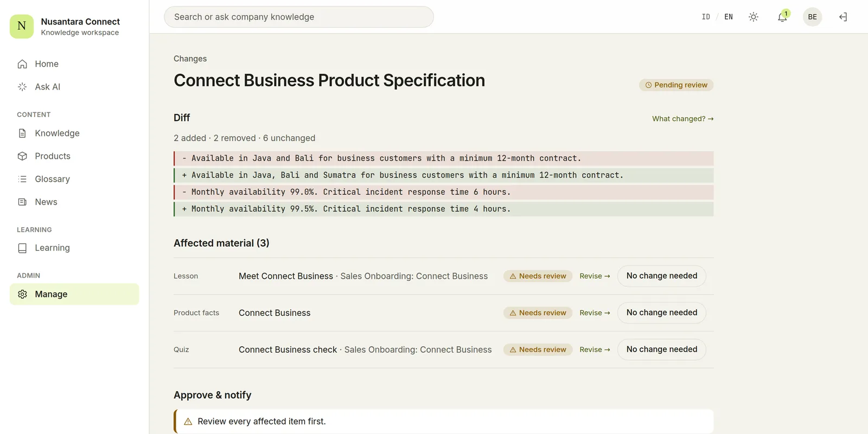Mark the lesson row as No change needed
Screen dimensions: 868x434
tap(661, 276)
